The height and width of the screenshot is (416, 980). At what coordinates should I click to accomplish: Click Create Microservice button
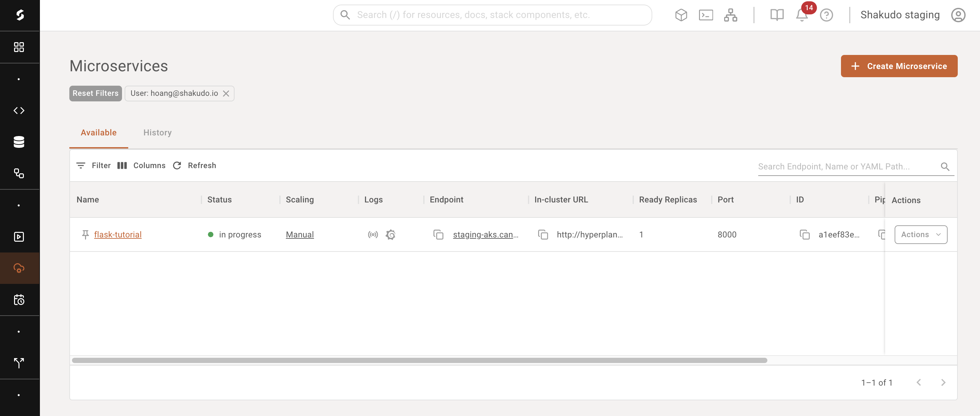900,66
